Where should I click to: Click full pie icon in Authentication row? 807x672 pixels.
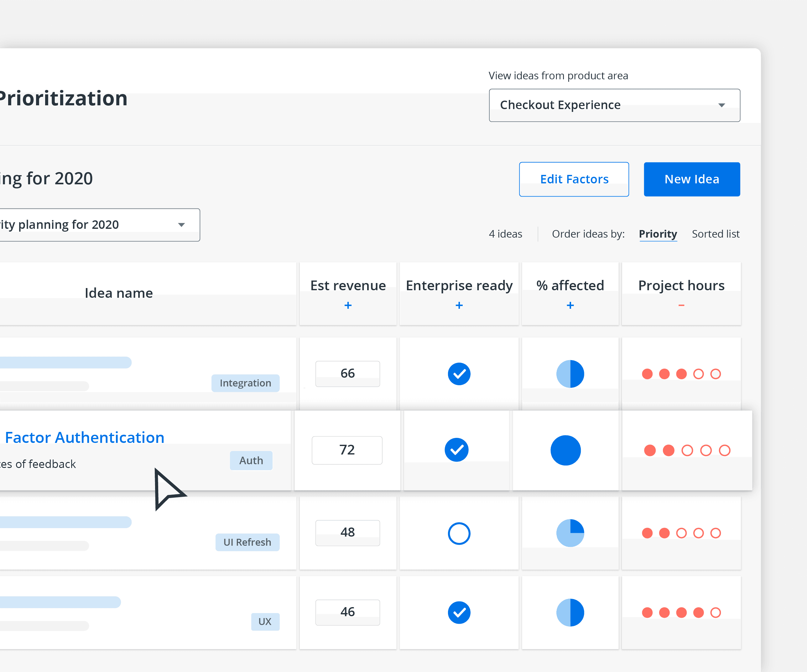point(565,450)
